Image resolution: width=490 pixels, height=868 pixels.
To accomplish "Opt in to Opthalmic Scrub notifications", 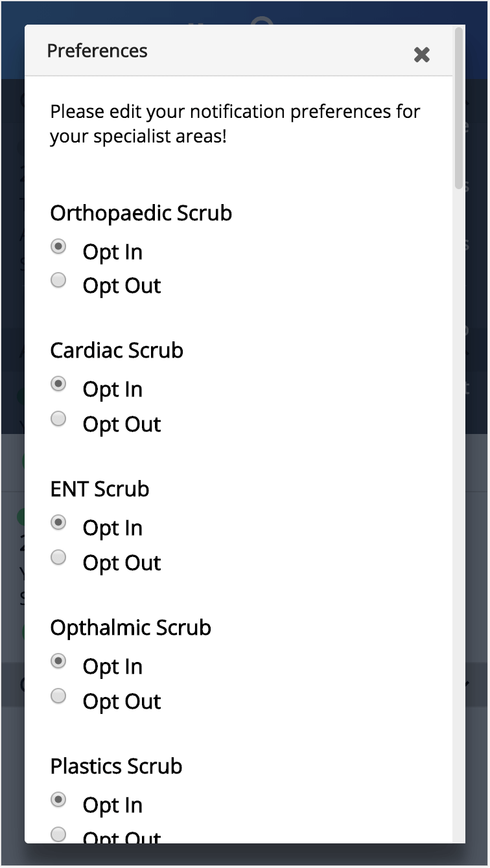I will point(58,661).
